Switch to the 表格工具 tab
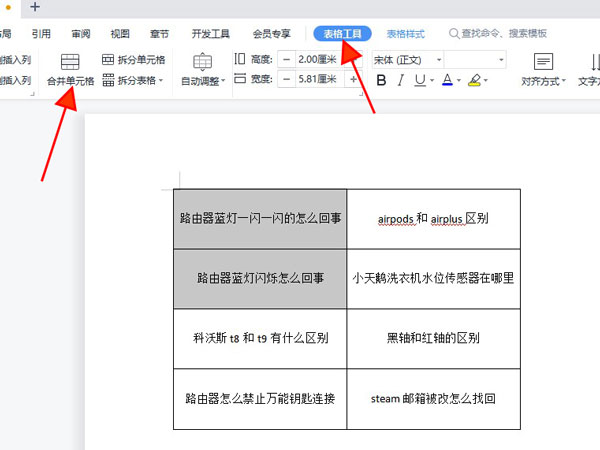Image resolution: width=600 pixels, height=450 pixels. (344, 33)
